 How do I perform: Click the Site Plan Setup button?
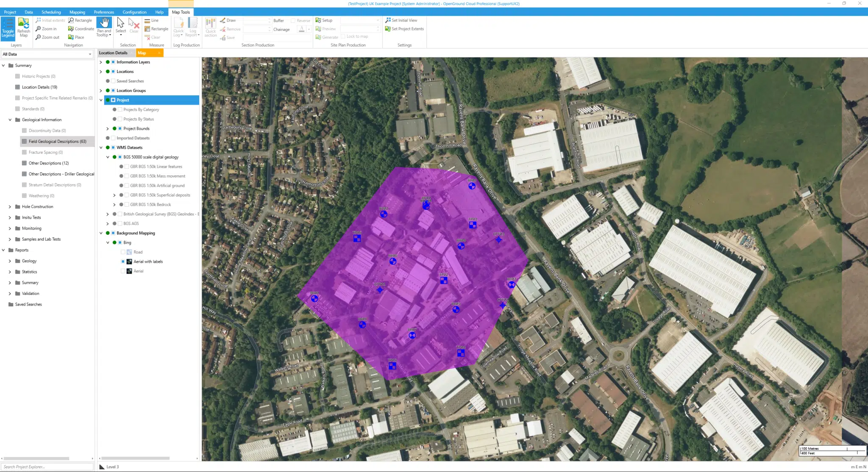point(324,20)
